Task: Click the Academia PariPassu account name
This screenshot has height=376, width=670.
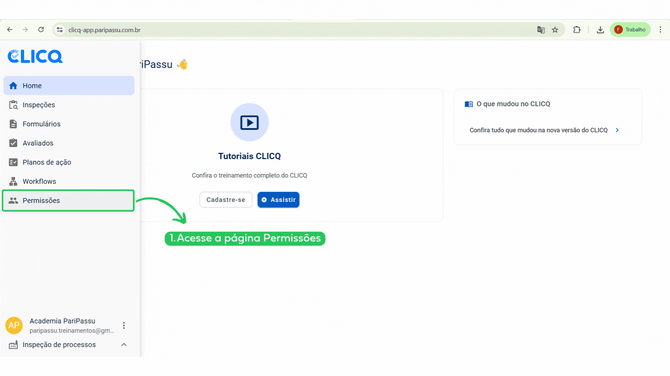Action: tap(62, 321)
